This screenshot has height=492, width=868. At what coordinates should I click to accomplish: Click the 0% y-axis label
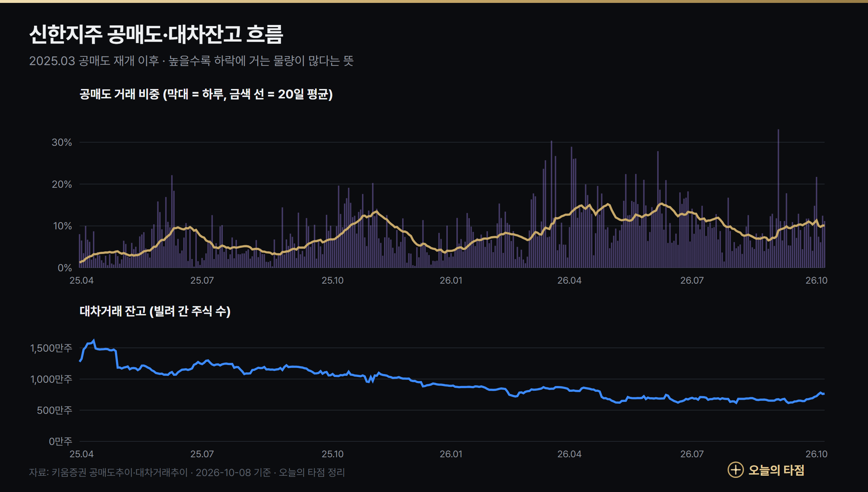[x=65, y=268]
